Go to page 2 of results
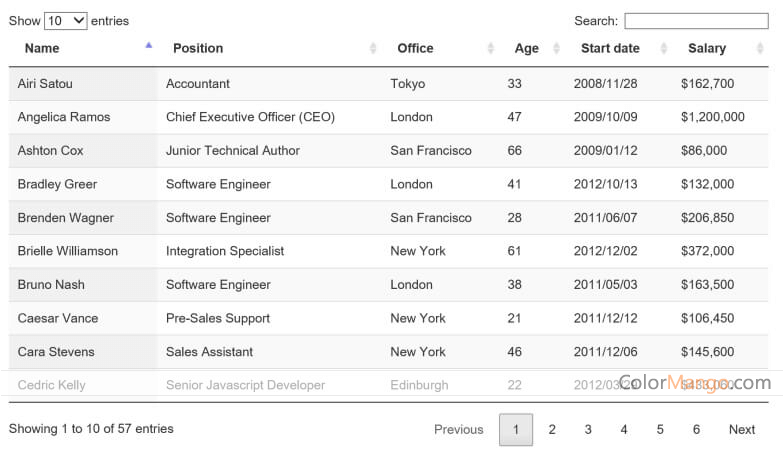This screenshot has width=783, height=454. click(551, 429)
